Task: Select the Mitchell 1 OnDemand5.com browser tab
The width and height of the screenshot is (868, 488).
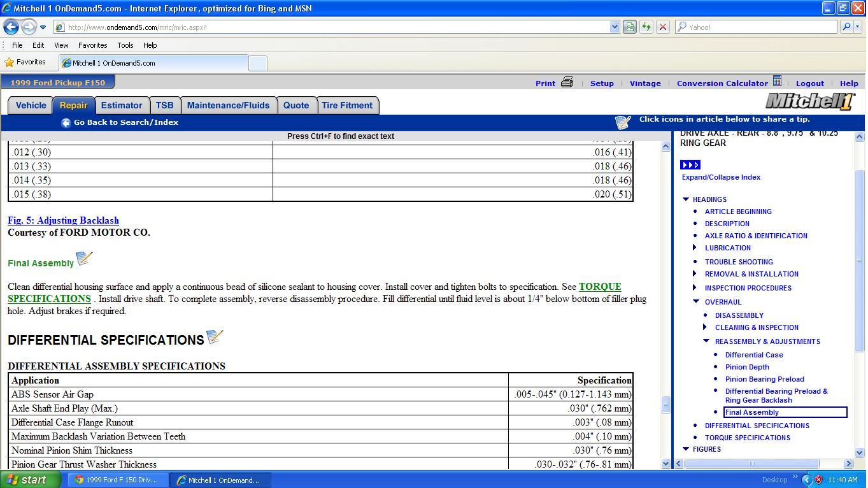Action: (153, 63)
